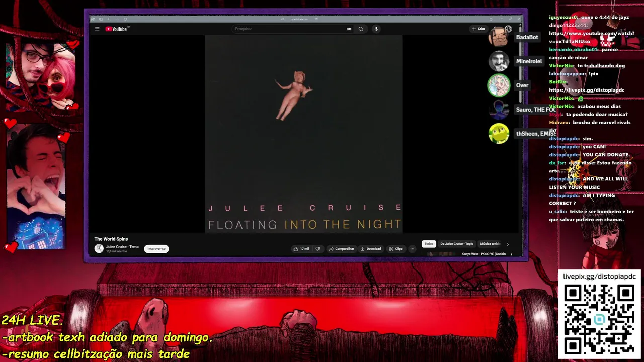Subscribe using the Inscrever-se button
This screenshot has height=362, width=644.
coord(156,249)
